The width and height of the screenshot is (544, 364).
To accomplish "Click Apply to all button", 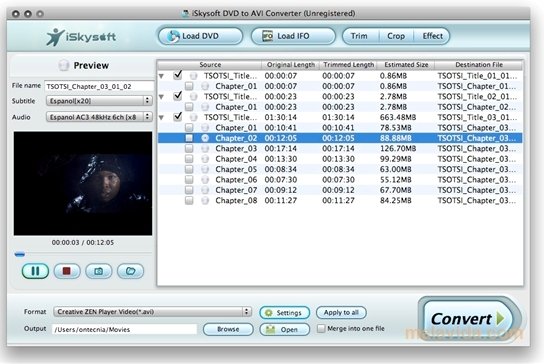I will pyautogui.click(x=341, y=313).
